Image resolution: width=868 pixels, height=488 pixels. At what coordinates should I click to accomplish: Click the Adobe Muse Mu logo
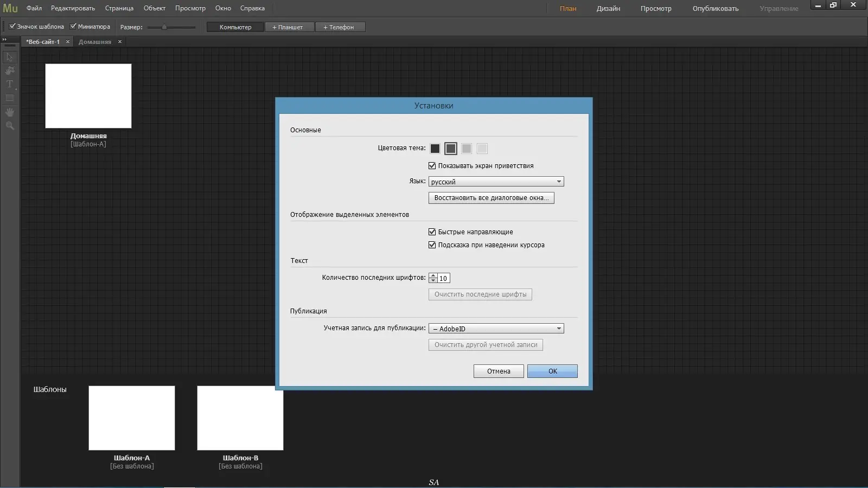pos(10,8)
